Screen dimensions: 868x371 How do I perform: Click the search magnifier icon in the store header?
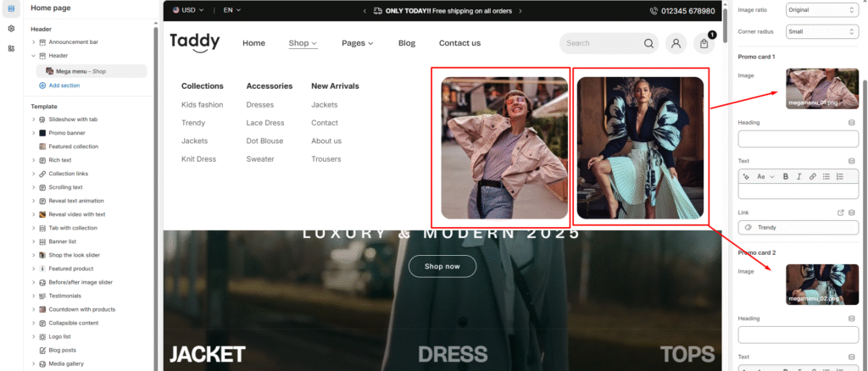[648, 43]
